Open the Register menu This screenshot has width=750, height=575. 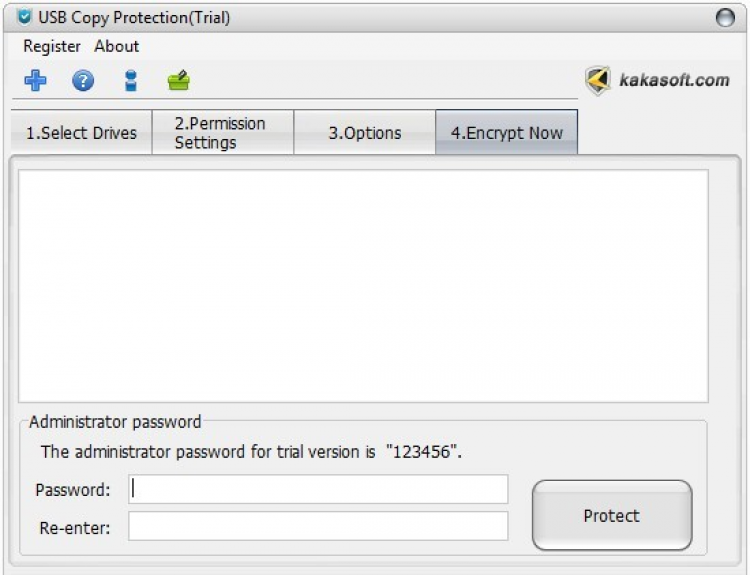click(x=52, y=46)
